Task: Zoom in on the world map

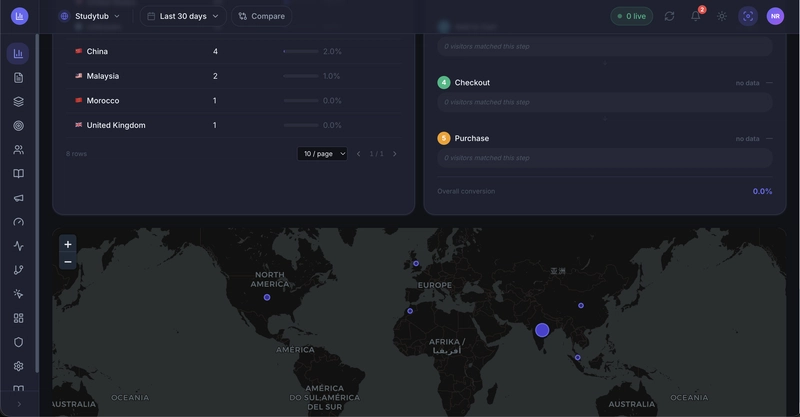Action: (68, 244)
